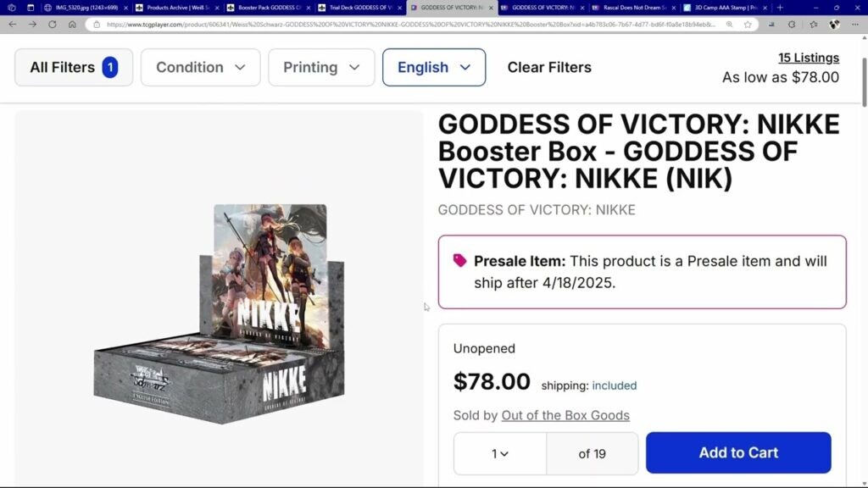868x488 pixels.
Task: Expand the Printing filter dropdown
Action: point(321,68)
